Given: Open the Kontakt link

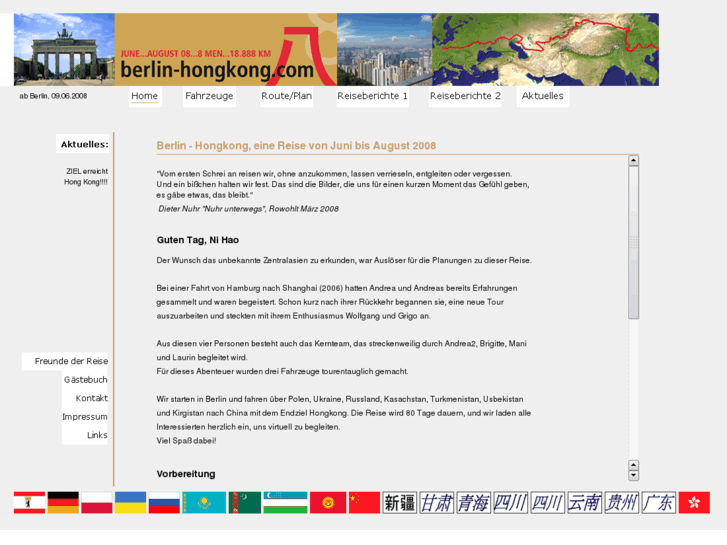Looking at the screenshot, I should [91, 398].
